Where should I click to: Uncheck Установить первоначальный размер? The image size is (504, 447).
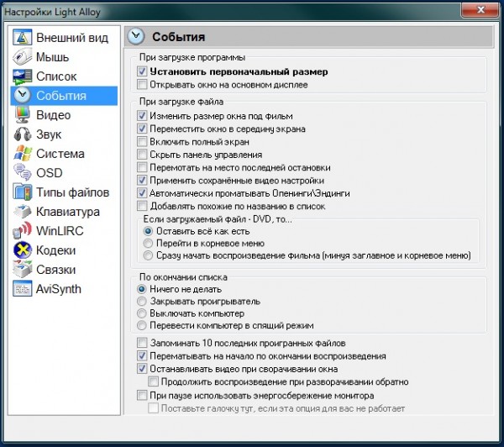click(x=142, y=71)
